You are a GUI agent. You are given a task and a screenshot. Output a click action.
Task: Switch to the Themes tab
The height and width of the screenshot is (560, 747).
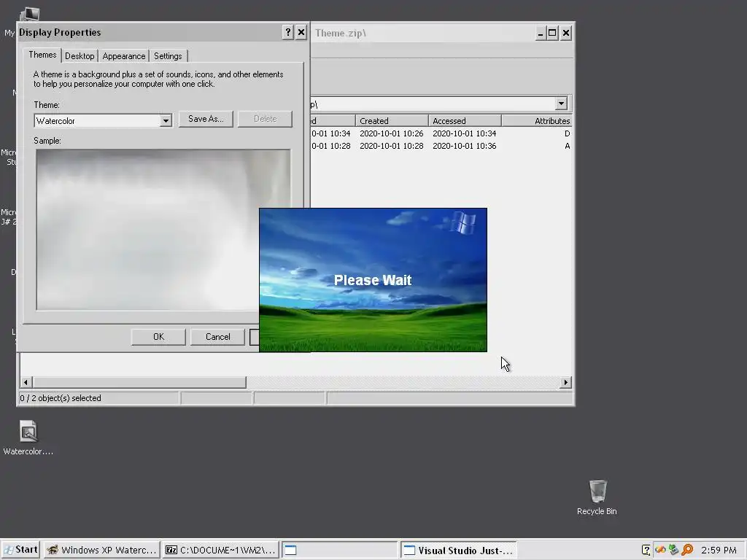42,55
